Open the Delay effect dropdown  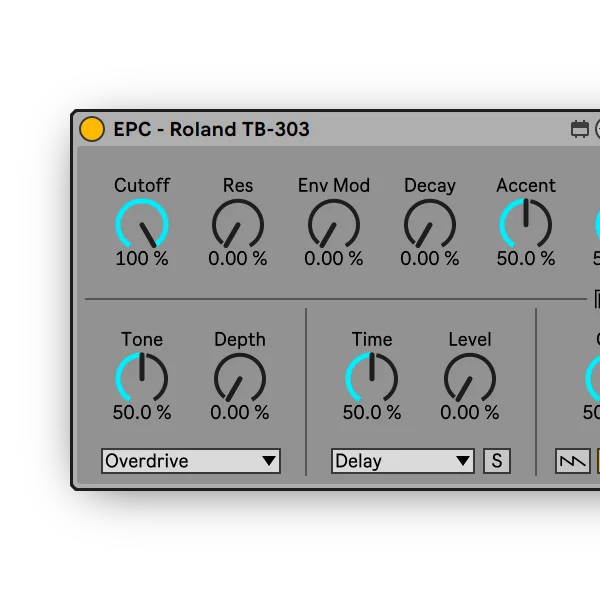coord(403,461)
